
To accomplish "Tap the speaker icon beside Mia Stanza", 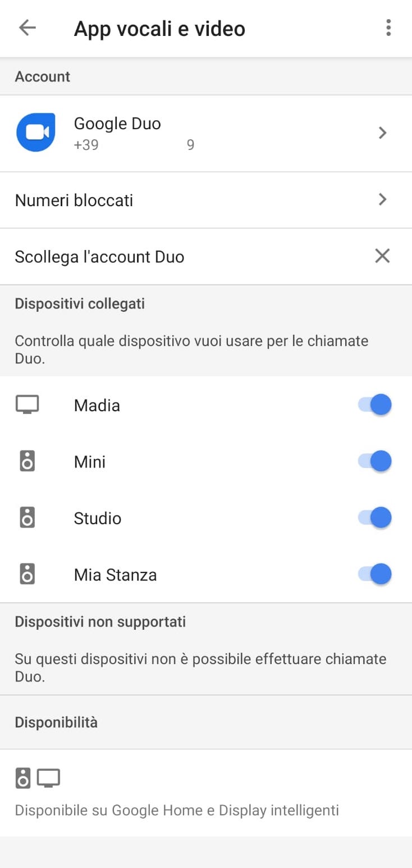I will [27, 574].
